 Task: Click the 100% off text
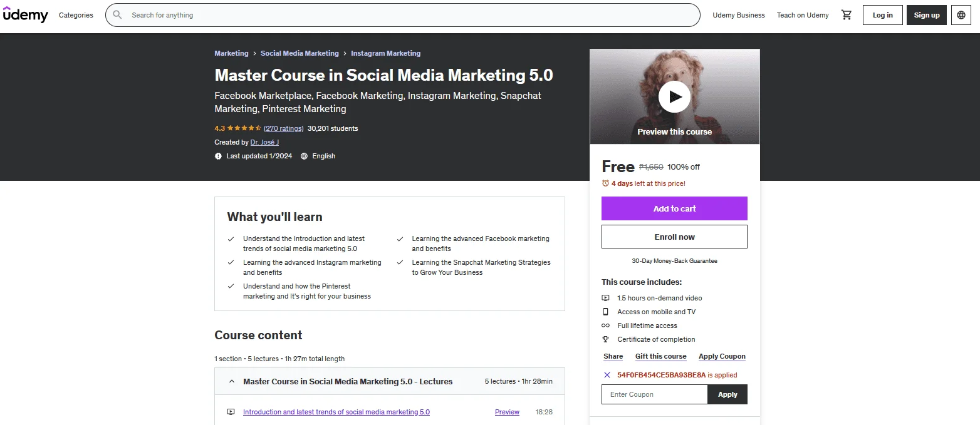click(x=684, y=167)
